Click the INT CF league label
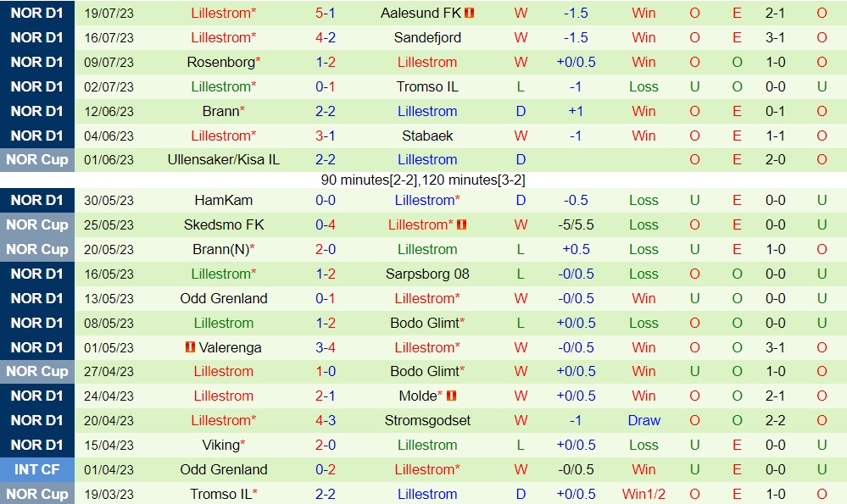Image resolution: width=847 pixels, height=504 pixels. point(37,470)
